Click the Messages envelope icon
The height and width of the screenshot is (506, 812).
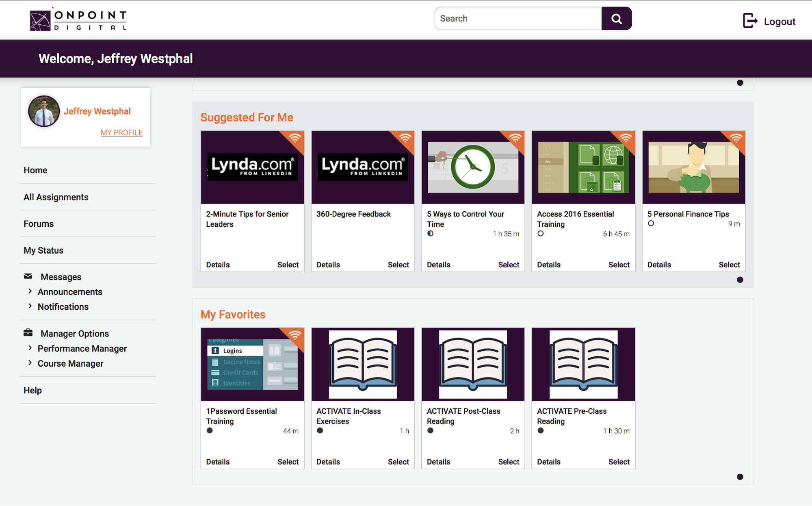(28, 276)
